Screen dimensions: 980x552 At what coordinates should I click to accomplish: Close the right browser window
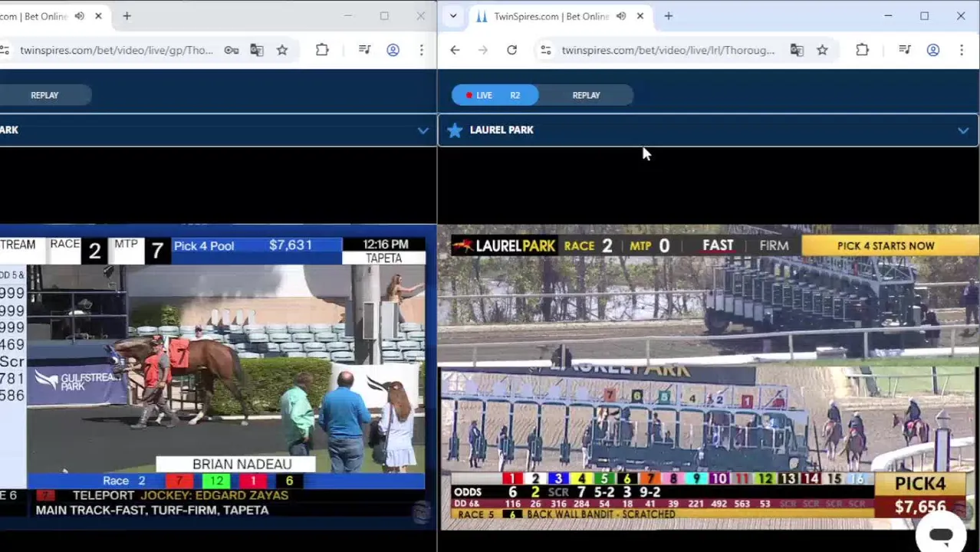(x=960, y=16)
